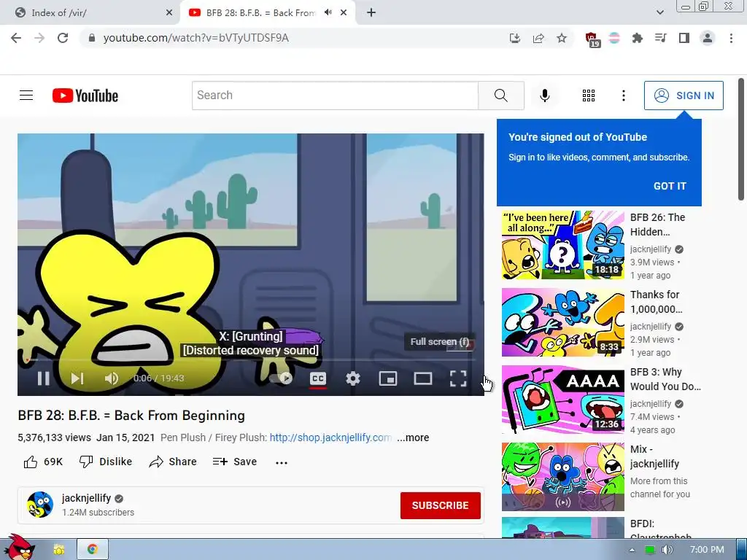Toggle the browser side panel
747x560 pixels.
(x=684, y=38)
